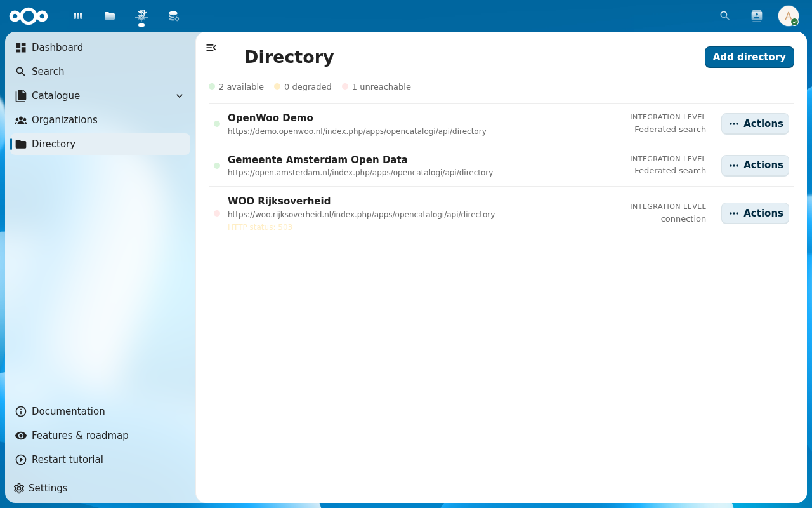Select Directory in the sidebar
Viewport: 812px width, 508px height.
pos(100,144)
